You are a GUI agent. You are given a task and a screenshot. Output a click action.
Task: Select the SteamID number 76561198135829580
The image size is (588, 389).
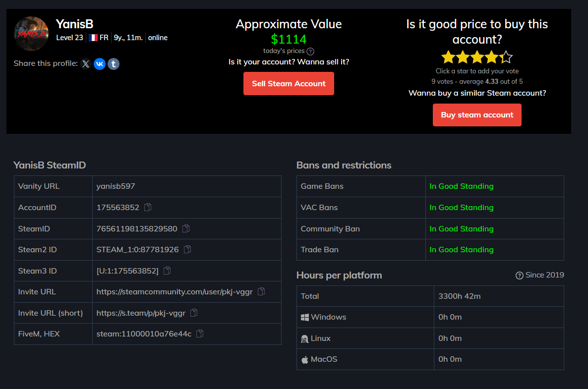pyautogui.click(x=137, y=228)
